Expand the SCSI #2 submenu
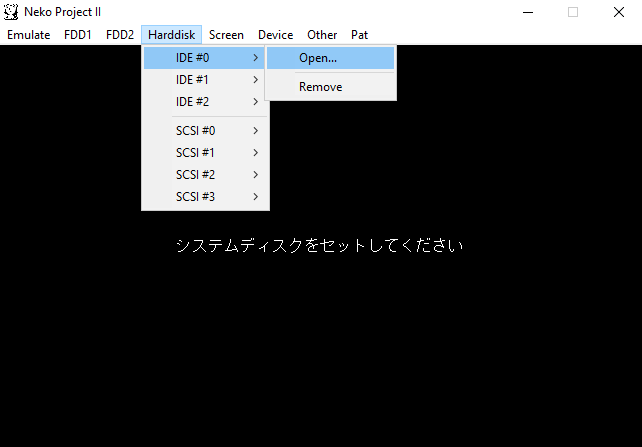 click(204, 175)
